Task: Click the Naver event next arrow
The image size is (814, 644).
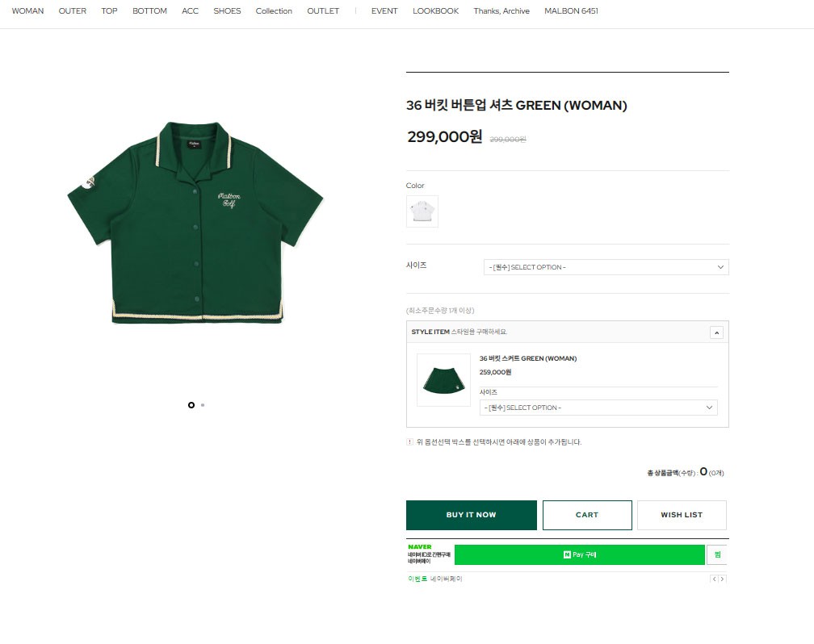Action: tap(722, 579)
